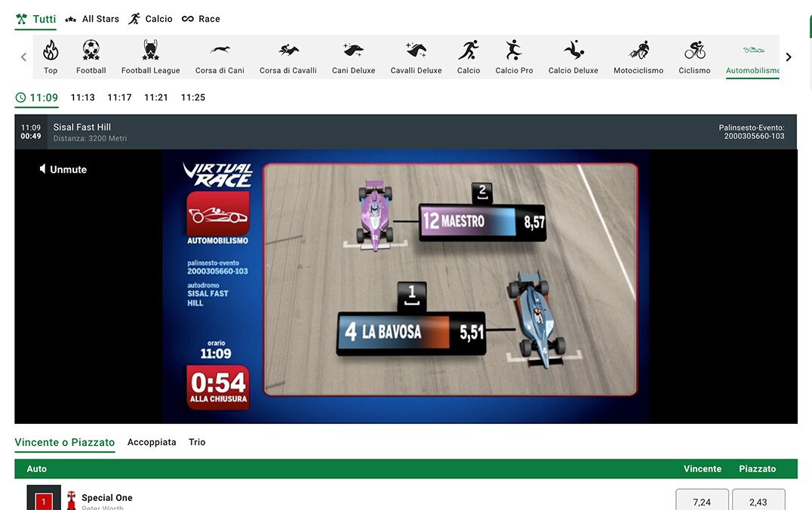The width and height of the screenshot is (812, 510).
Task: Switch to the Tutti tab
Action: pos(35,19)
